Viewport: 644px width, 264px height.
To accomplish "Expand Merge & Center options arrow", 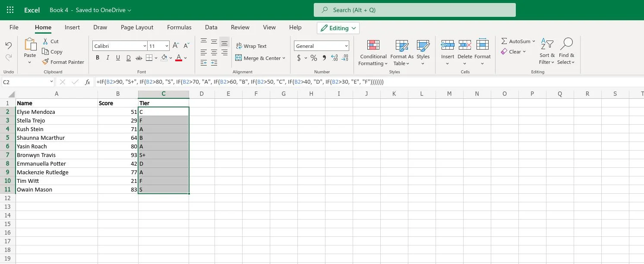I will pyautogui.click(x=284, y=58).
